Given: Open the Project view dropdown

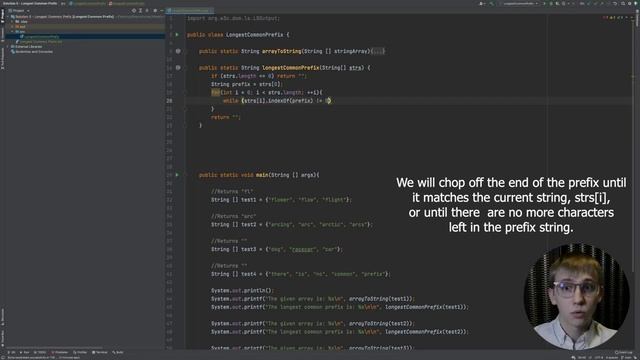Looking at the screenshot, I should [19, 10].
